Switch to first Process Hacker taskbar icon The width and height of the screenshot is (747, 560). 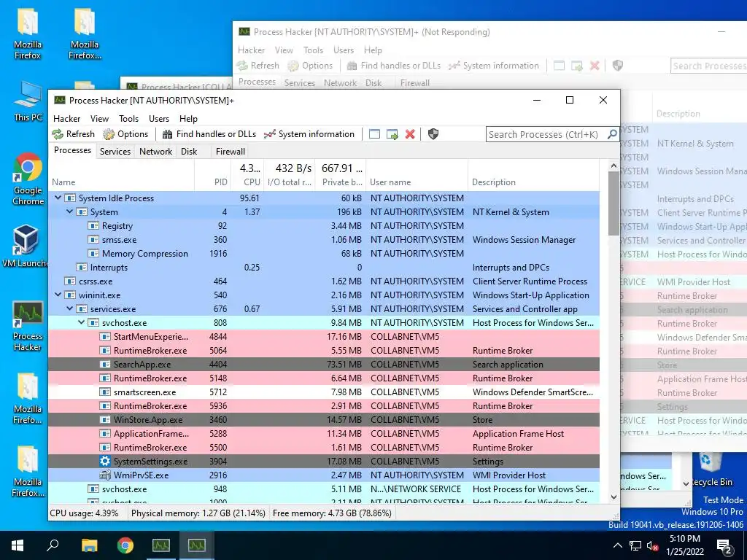161,545
